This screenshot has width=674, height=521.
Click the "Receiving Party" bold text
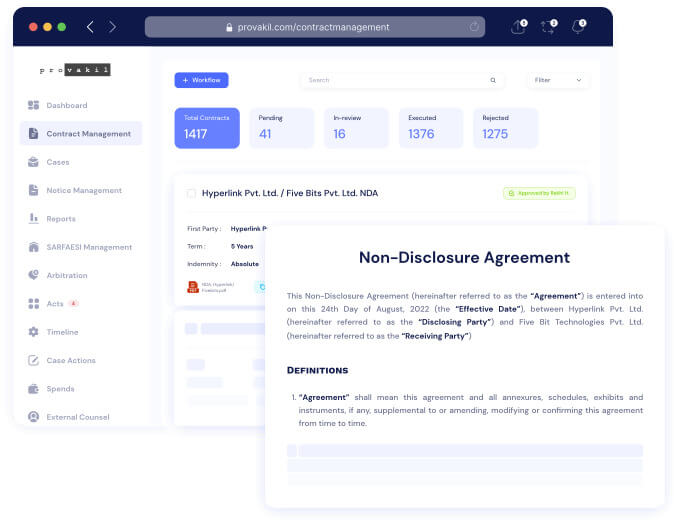coord(435,336)
